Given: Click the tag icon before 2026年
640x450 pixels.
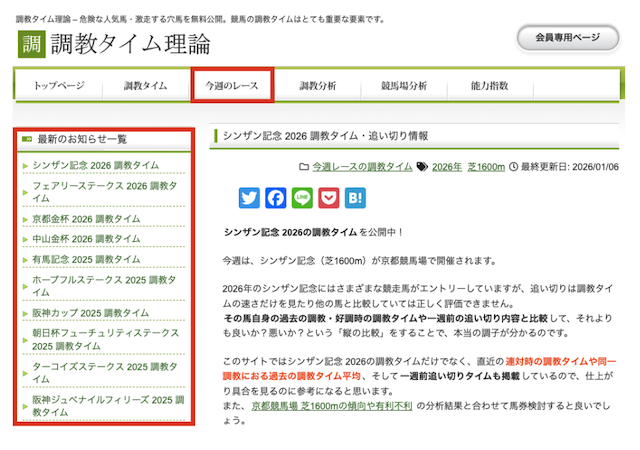Looking at the screenshot, I should 422,167.
